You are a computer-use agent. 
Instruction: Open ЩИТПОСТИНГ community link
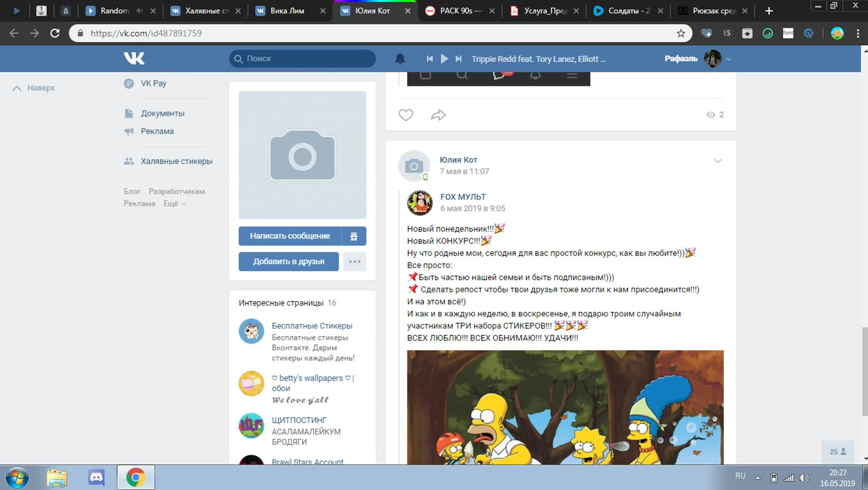point(299,420)
